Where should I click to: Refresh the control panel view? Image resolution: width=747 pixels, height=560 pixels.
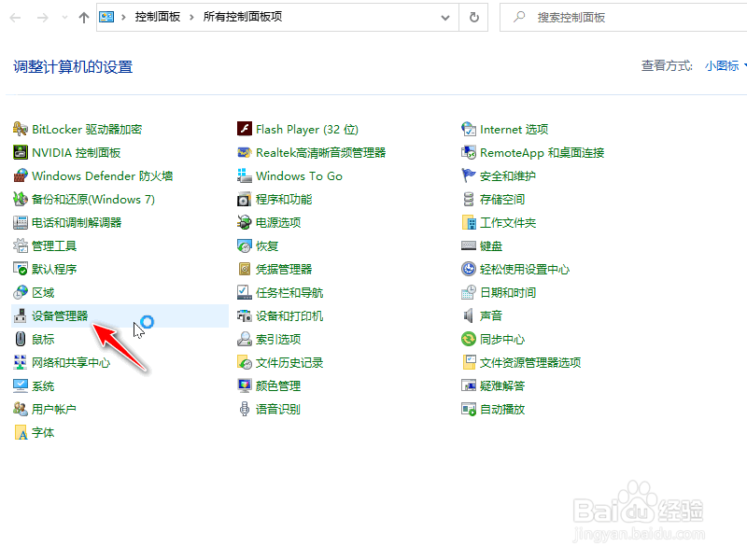[474, 18]
